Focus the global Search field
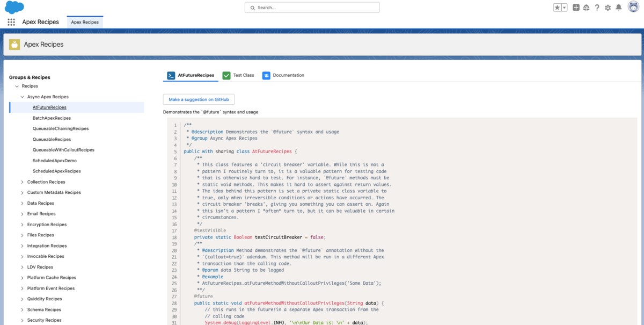This screenshot has height=325, width=644. (312, 8)
